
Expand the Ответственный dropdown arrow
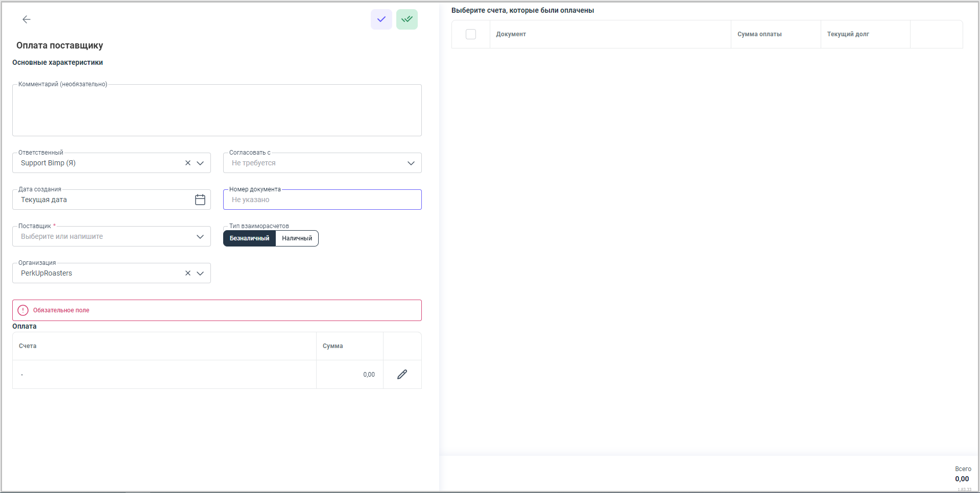[200, 163]
